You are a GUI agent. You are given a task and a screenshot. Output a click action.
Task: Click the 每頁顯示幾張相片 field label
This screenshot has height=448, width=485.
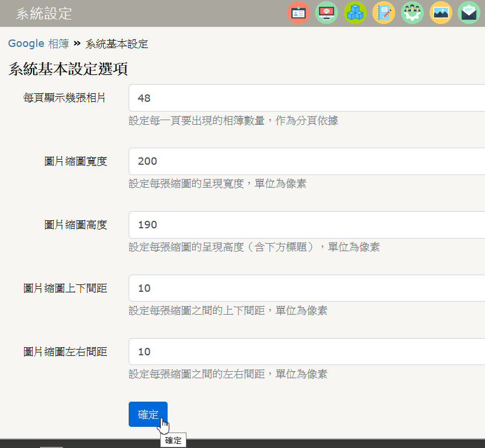pyautogui.click(x=65, y=98)
